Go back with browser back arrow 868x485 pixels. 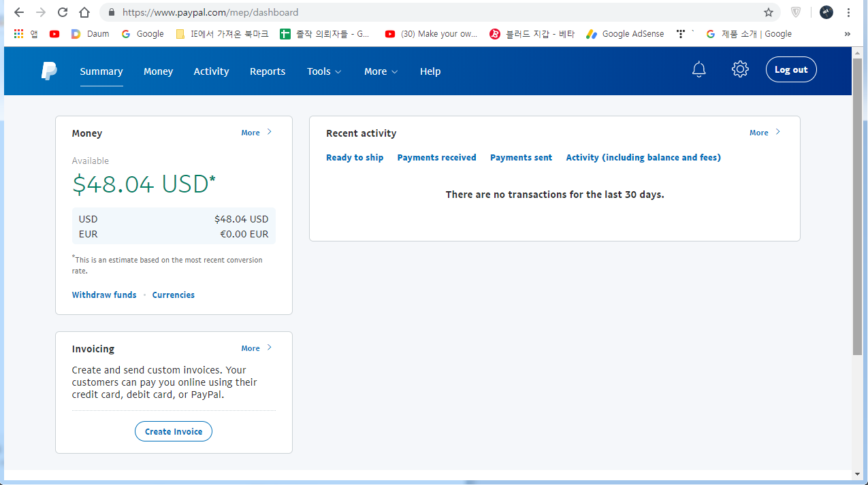point(19,12)
